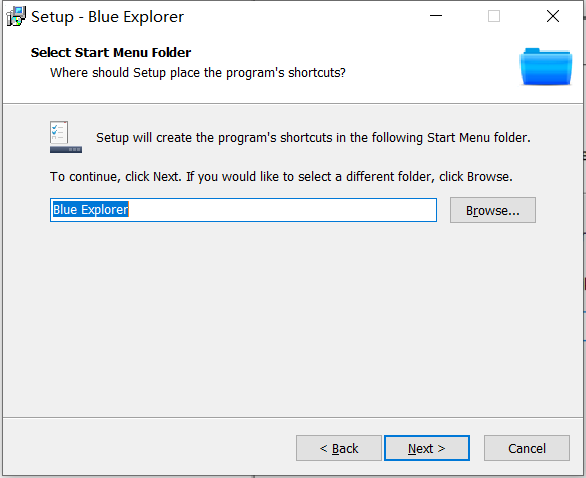Click the Start Menu folder name field

243,210
